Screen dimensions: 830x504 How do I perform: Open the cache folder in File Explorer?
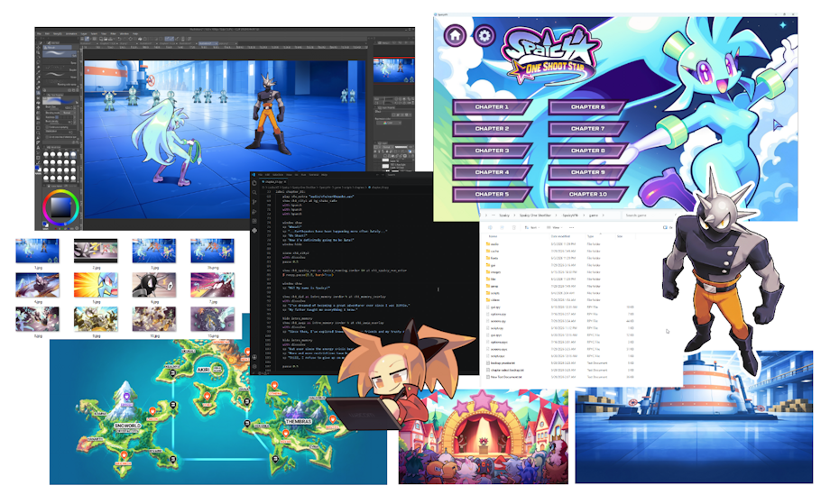coord(493,252)
